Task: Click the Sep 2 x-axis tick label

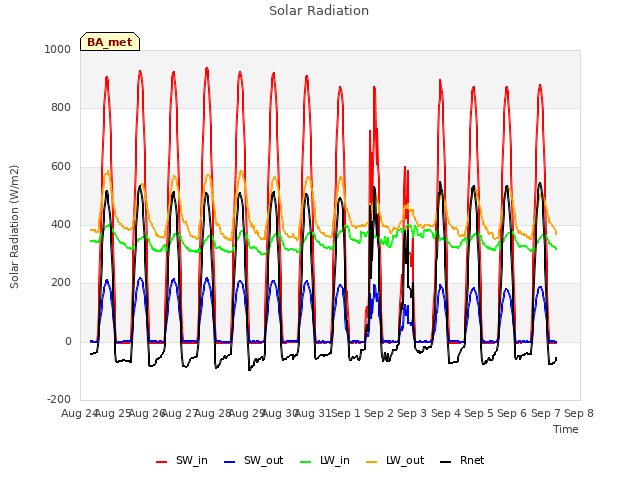Action: coord(379,413)
